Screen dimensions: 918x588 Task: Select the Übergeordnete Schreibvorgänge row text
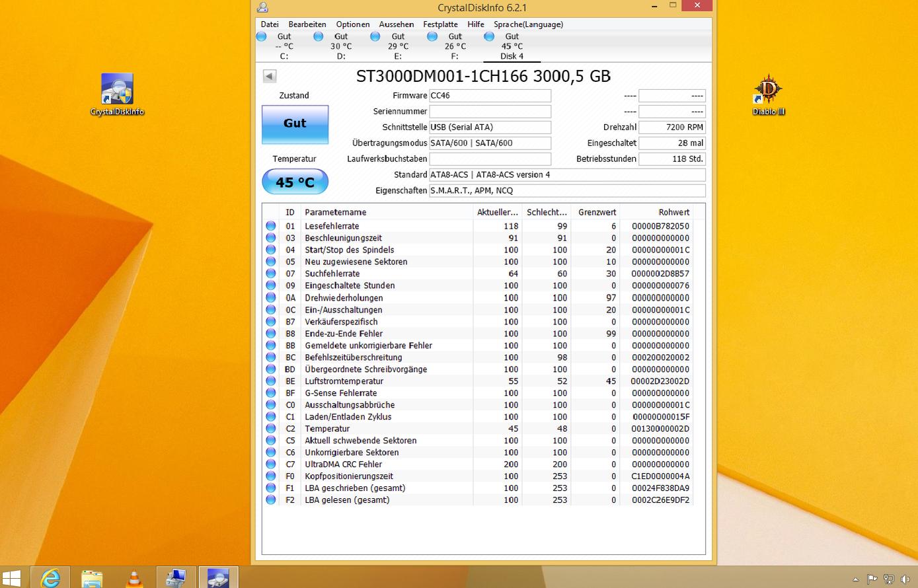click(365, 369)
